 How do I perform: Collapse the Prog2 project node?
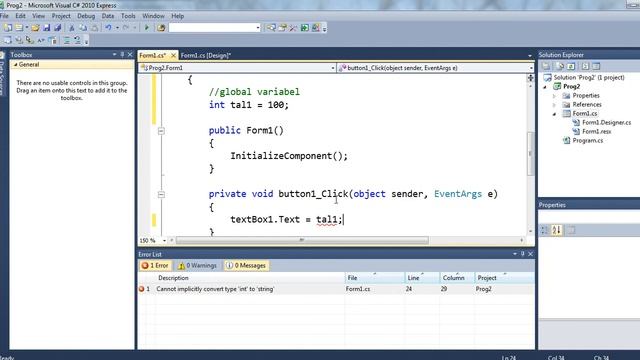(x=545, y=87)
